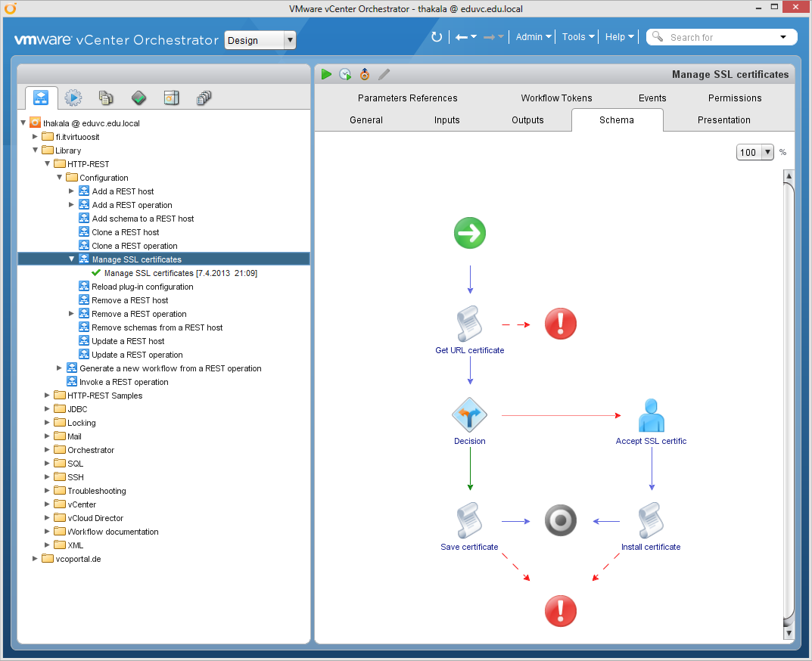Switch to the Outputs tab
This screenshot has height=661, width=812.
(527, 120)
